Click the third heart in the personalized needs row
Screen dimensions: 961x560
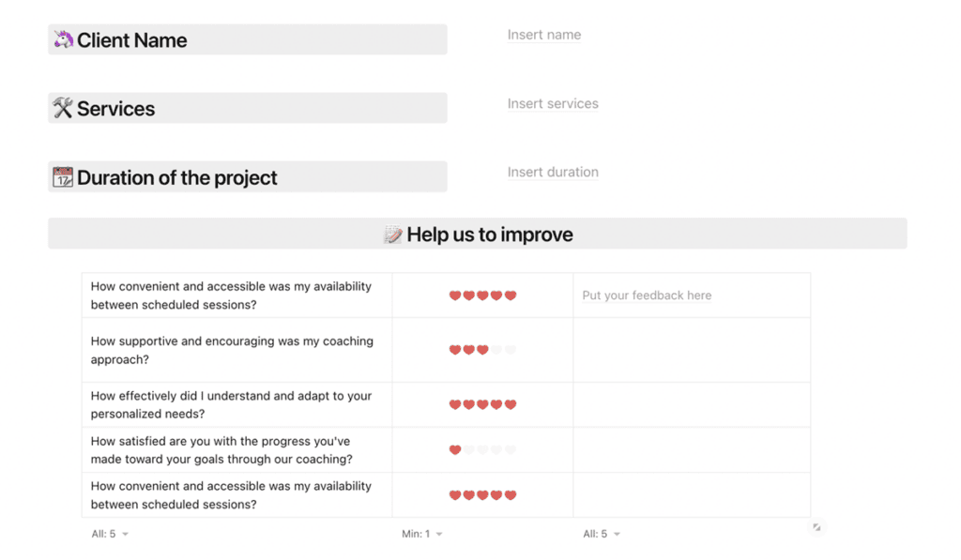click(x=482, y=404)
